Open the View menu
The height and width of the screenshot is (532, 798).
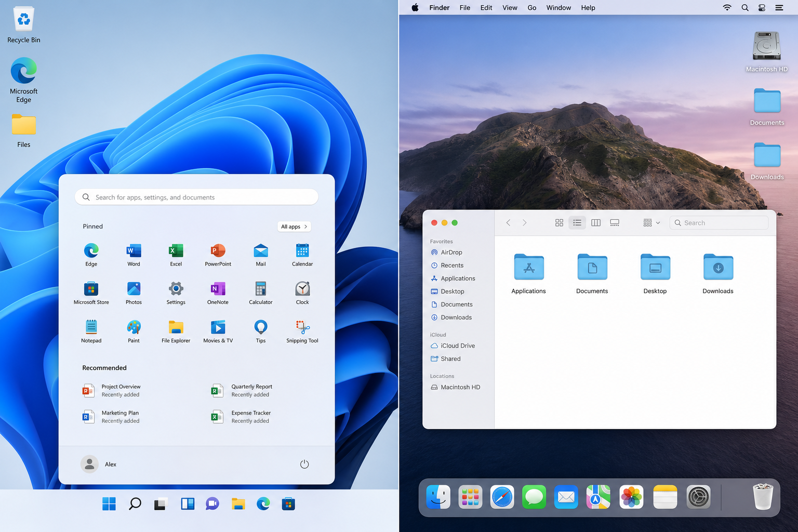point(510,8)
